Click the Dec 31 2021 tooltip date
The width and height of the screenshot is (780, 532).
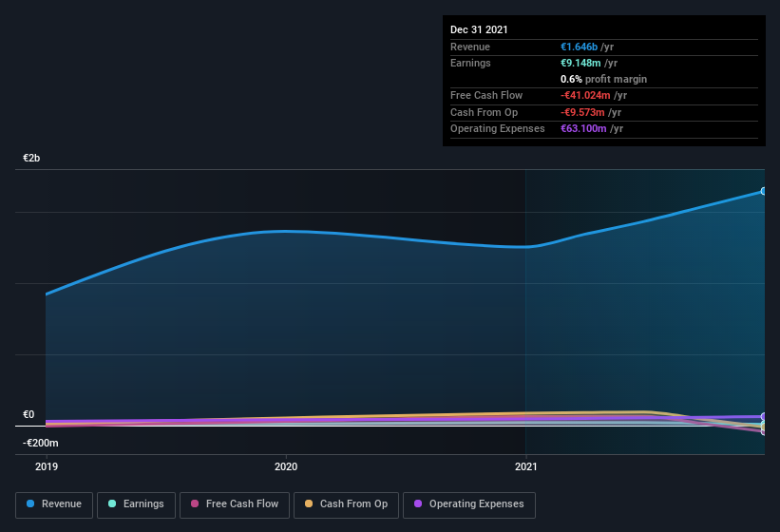[479, 29]
